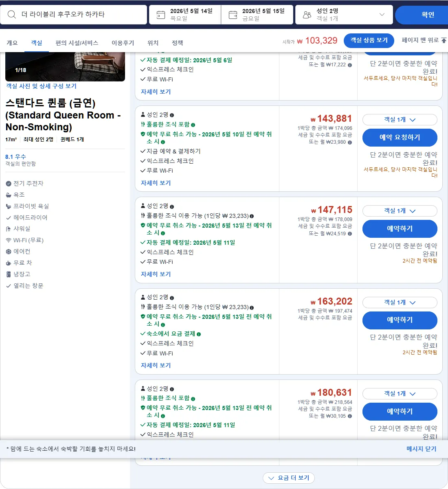
Task: Click the 에어컨 air conditioner icon
Action: click(9, 252)
